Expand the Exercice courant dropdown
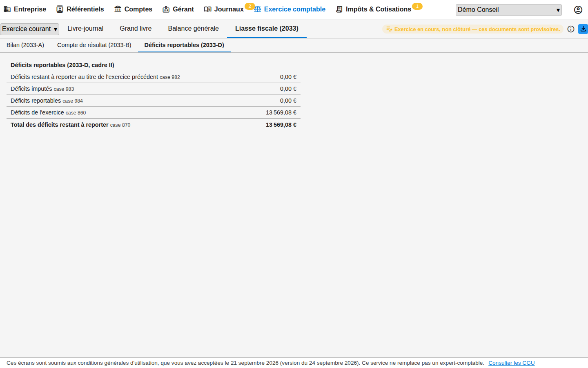The image size is (588, 368). (30, 29)
